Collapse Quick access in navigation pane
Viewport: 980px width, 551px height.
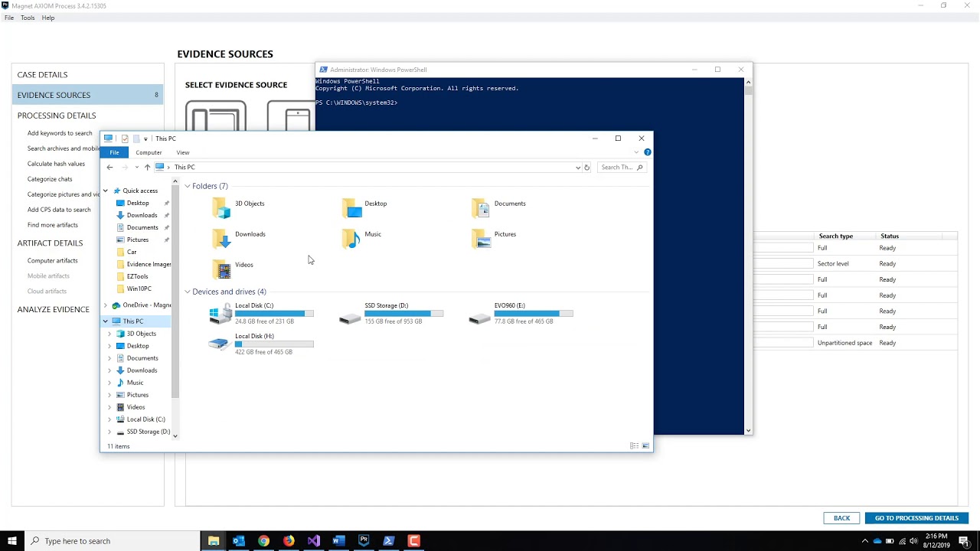tap(106, 191)
